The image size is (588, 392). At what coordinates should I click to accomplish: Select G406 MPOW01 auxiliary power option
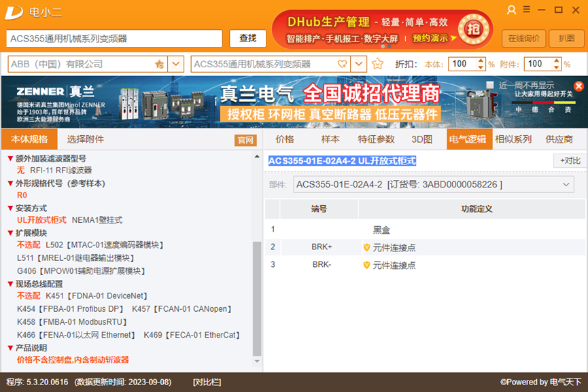coord(82,271)
